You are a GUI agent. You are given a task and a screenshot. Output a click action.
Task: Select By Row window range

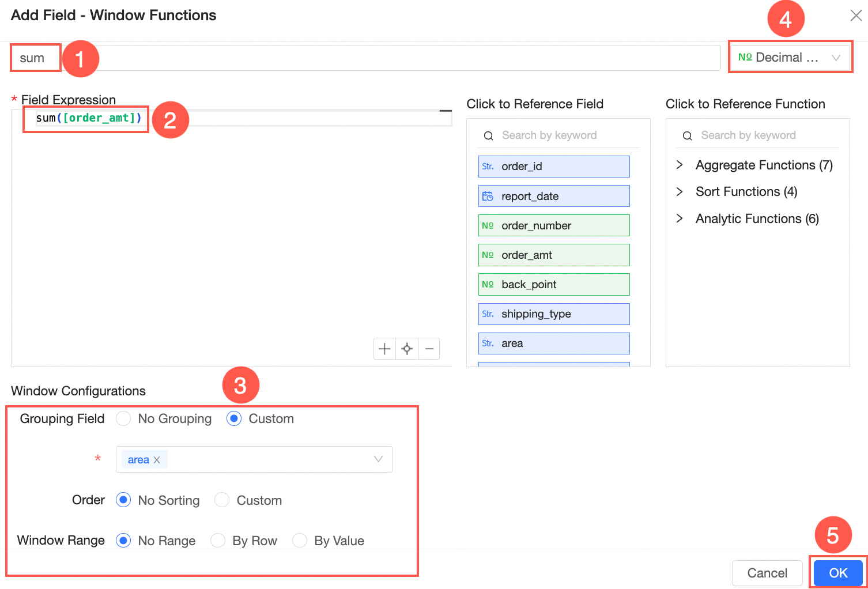218,541
